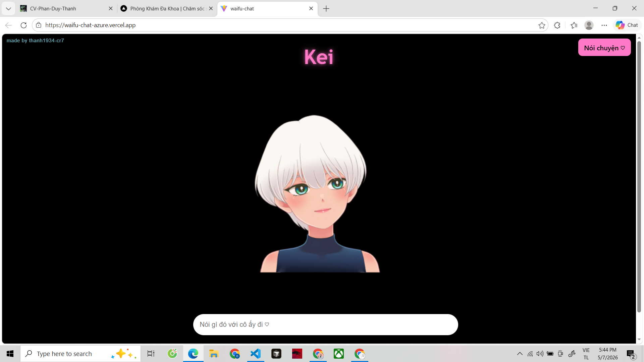Open Settings and more ellipsis menu
The image size is (644, 362).
(604, 25)
